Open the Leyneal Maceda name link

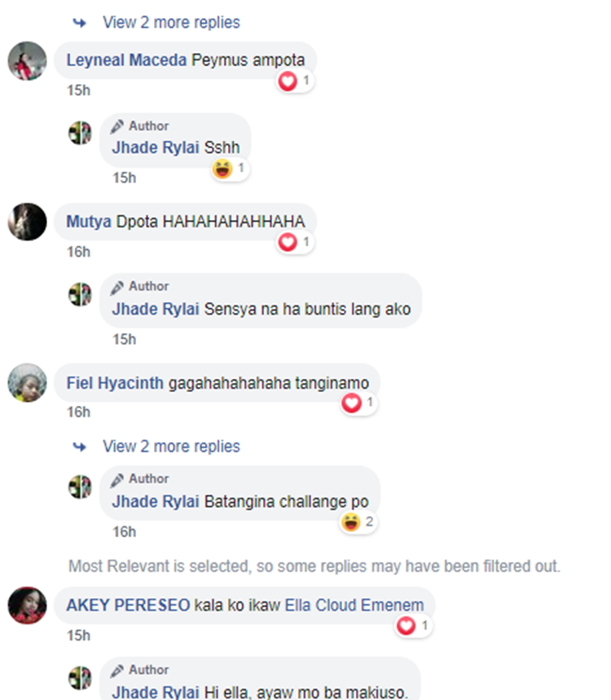coord(126,60)
